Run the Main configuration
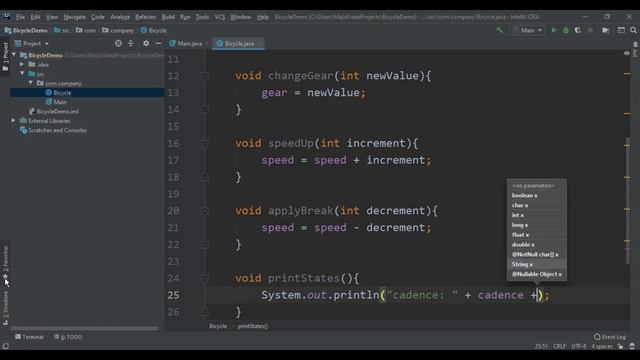640x360 pixels. pyautogui.click(x=554, y=30)
